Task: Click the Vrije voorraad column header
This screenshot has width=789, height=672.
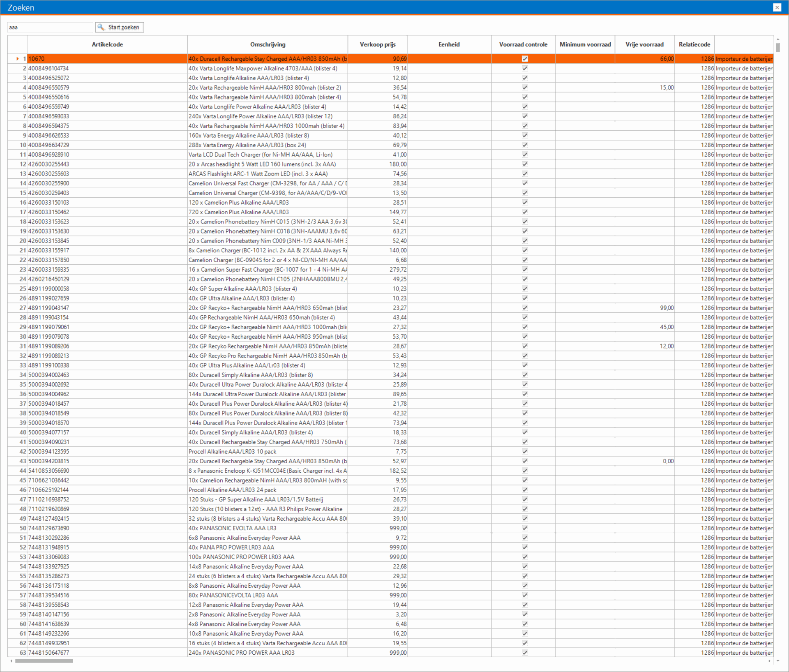Action: (644, 44)
